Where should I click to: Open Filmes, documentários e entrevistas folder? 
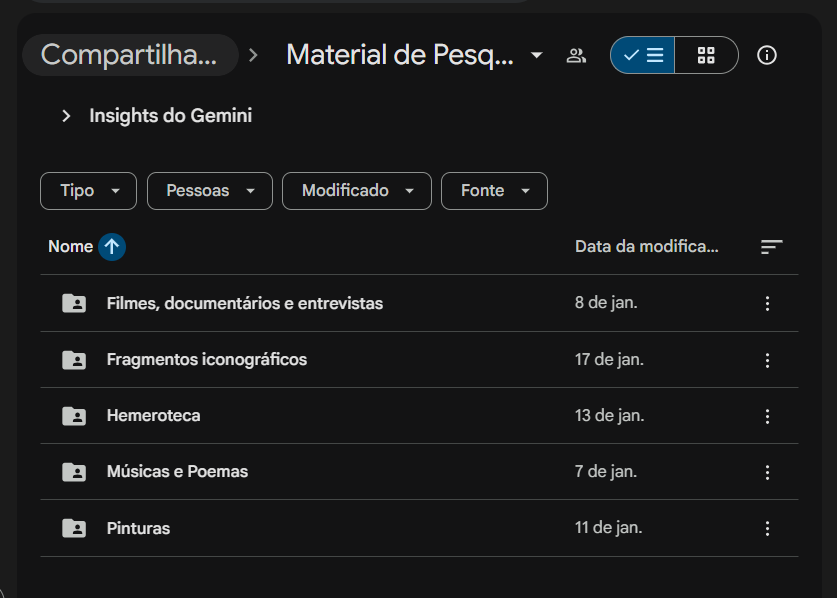pyautogui.click(x=420, y=303)
